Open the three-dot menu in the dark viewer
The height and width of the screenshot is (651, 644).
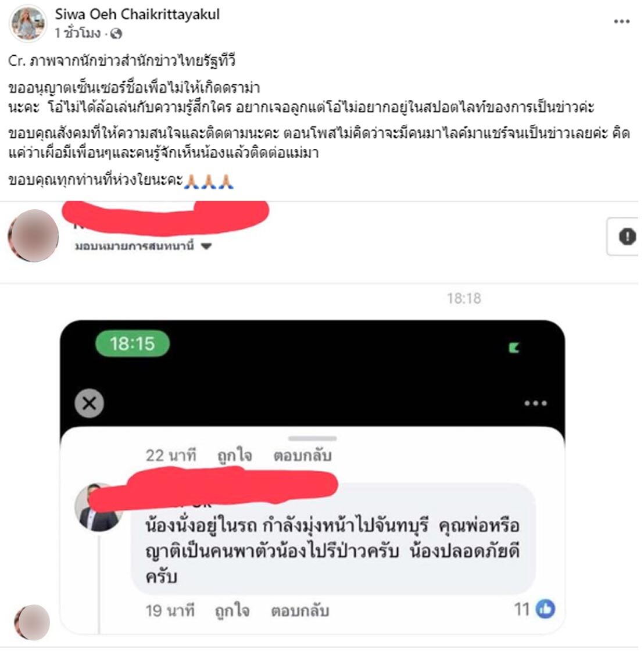535,403
